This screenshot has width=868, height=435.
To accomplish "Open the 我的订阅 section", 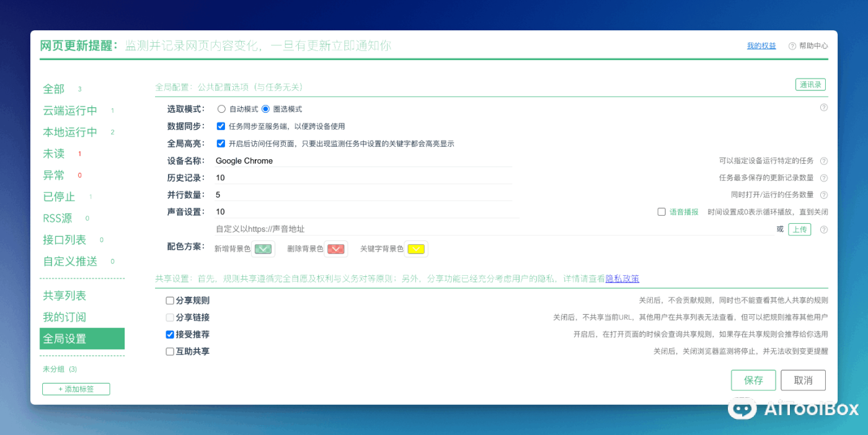I will pos(65,317).
